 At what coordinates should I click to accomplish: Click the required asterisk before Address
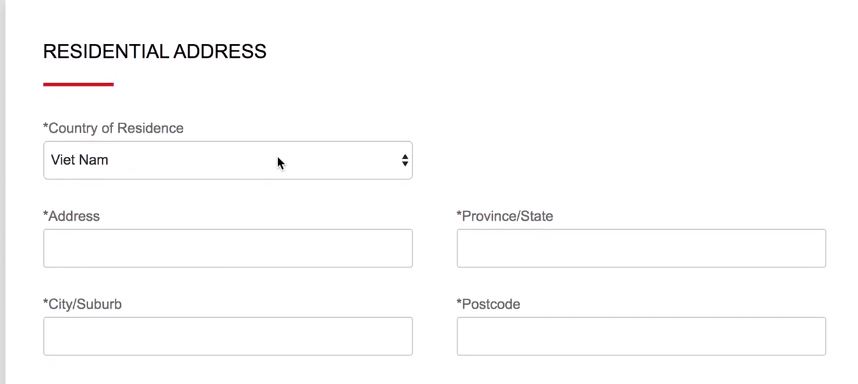[x=46, y=214]
